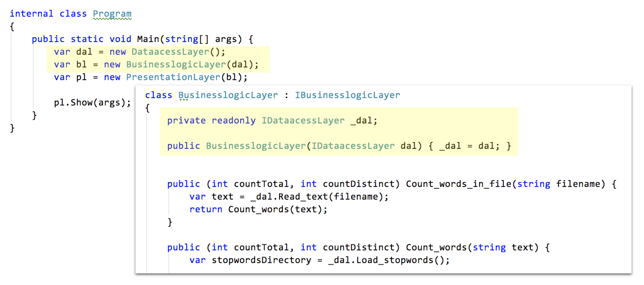This screenshot has width=644, height=285.
Task: Click the Count_words_in_file method name
Action: (459, 184)
